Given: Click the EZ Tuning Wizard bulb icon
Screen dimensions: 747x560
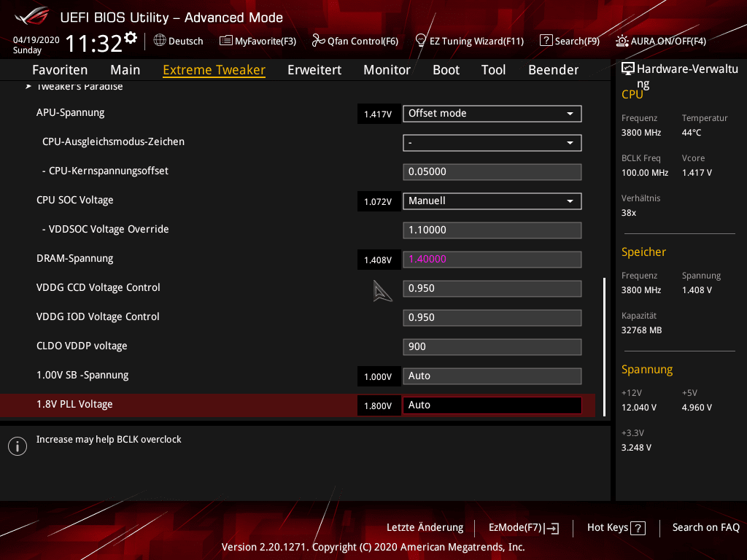Looking at the screenshot, I should pos(421,41).
